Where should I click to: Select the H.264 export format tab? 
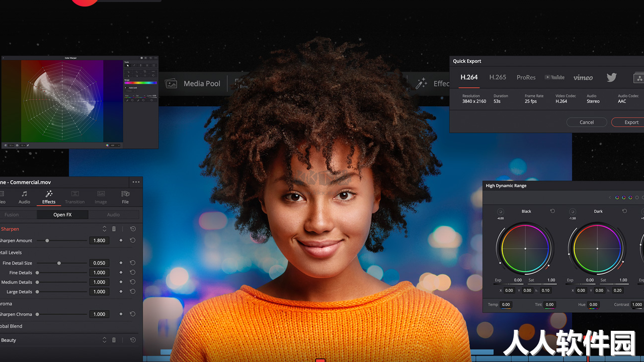(469, 77)
